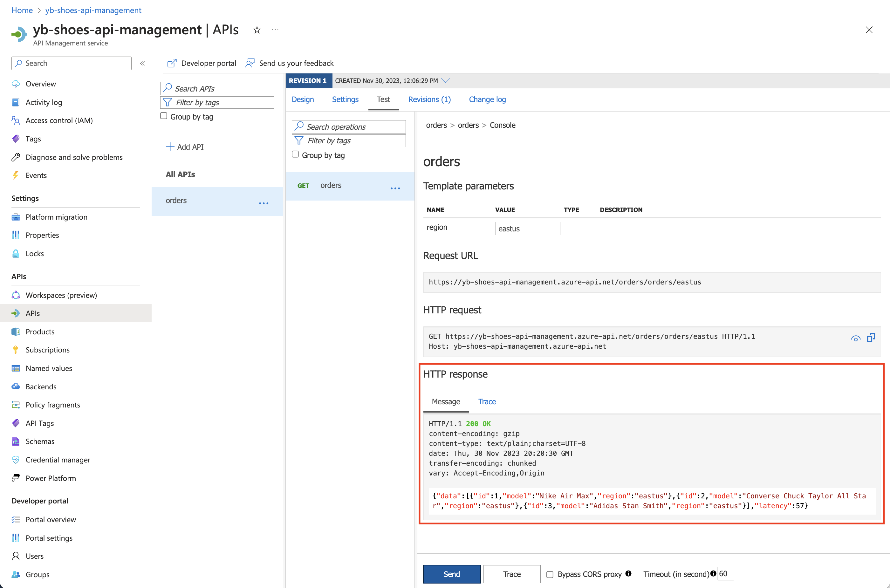Click the search magnifier in Search operations box
890x588 pixels.
click(x=299, y=126)
